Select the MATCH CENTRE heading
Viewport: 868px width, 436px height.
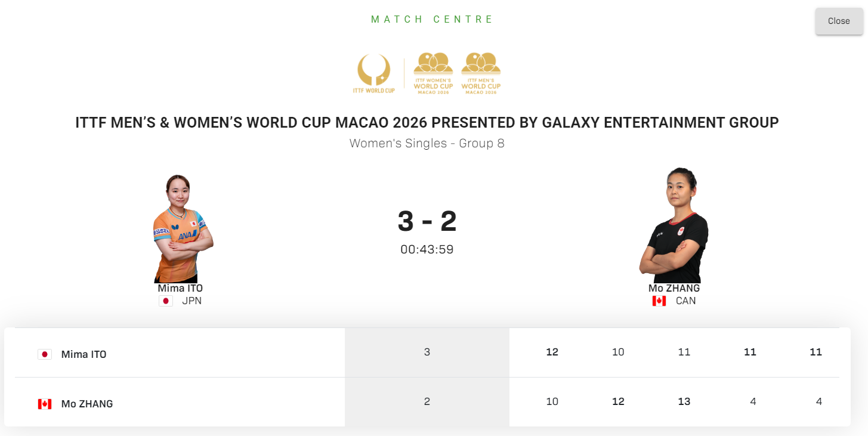(433, 19)
